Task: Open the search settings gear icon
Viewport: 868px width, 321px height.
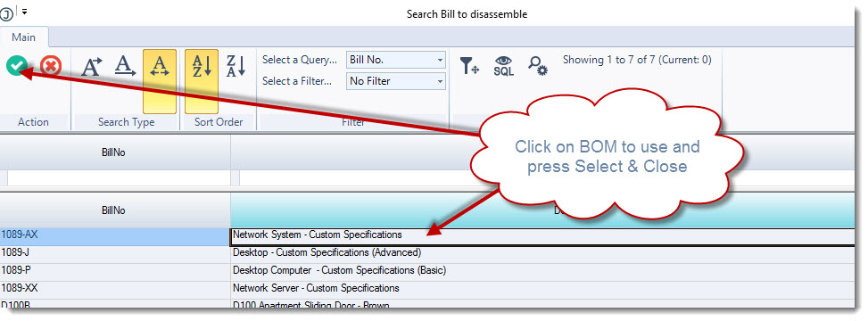Action: point(538,66)
